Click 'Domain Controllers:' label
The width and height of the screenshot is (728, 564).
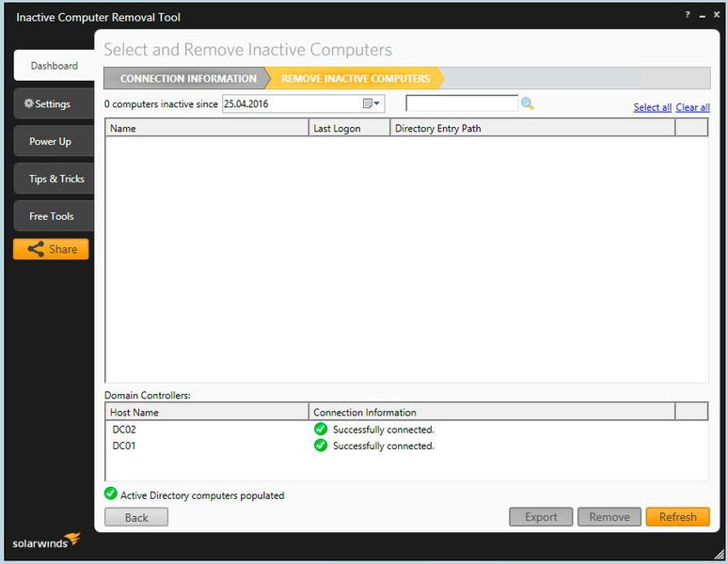[147, 395]
